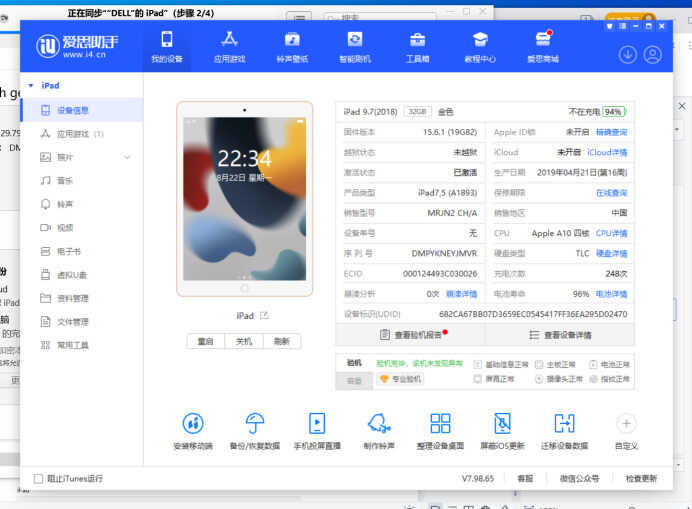Click the edit icon beside iPad name
The height and width of the screenshot is (509, 692).
pyautogui.click(x=265, y=315)
